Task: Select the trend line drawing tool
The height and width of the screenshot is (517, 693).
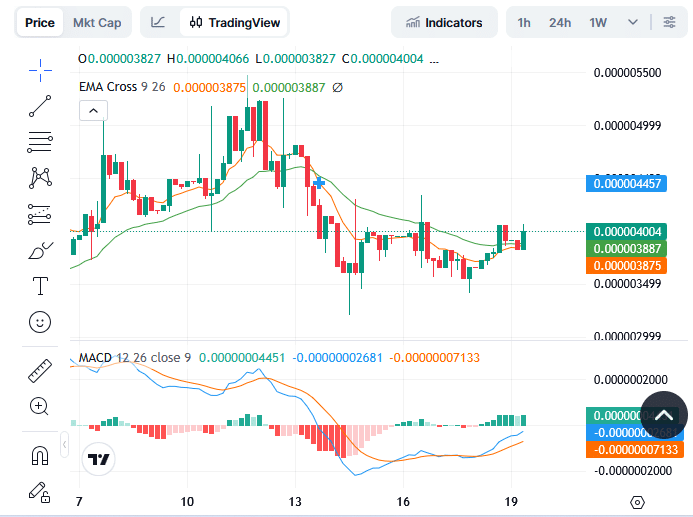Action: tap(40, 105)
